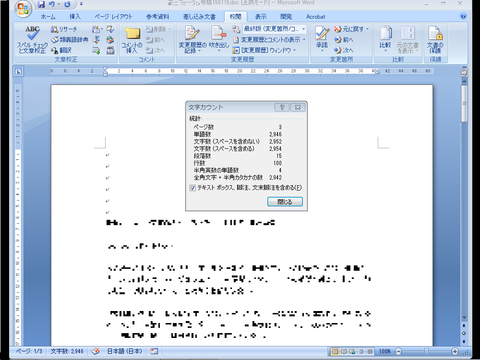Viewport: 480px width, 360px height.
Task: Open the 類義語辞典 thesaurus
Action: (70, 40)
